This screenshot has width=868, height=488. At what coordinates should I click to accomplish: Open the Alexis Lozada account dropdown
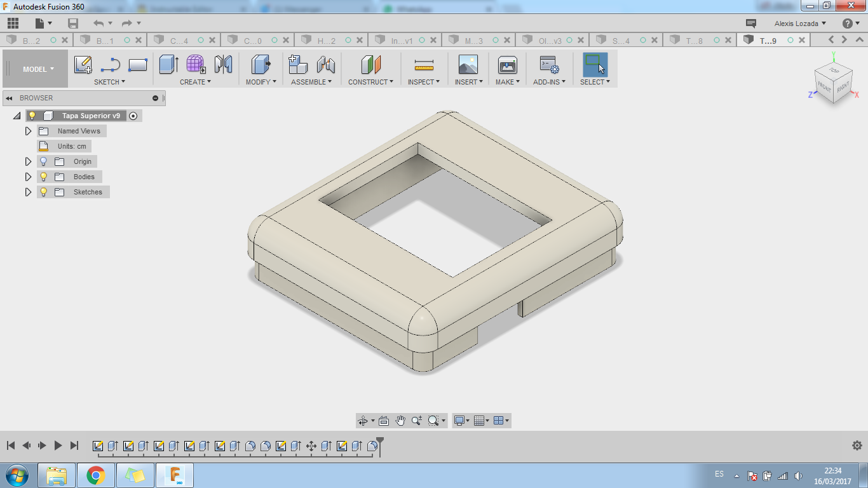coord(800,24)
